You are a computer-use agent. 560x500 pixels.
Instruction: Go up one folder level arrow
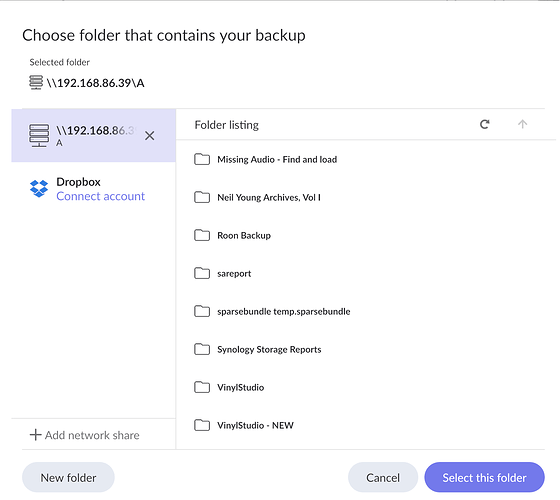click(x=522, y=124)
